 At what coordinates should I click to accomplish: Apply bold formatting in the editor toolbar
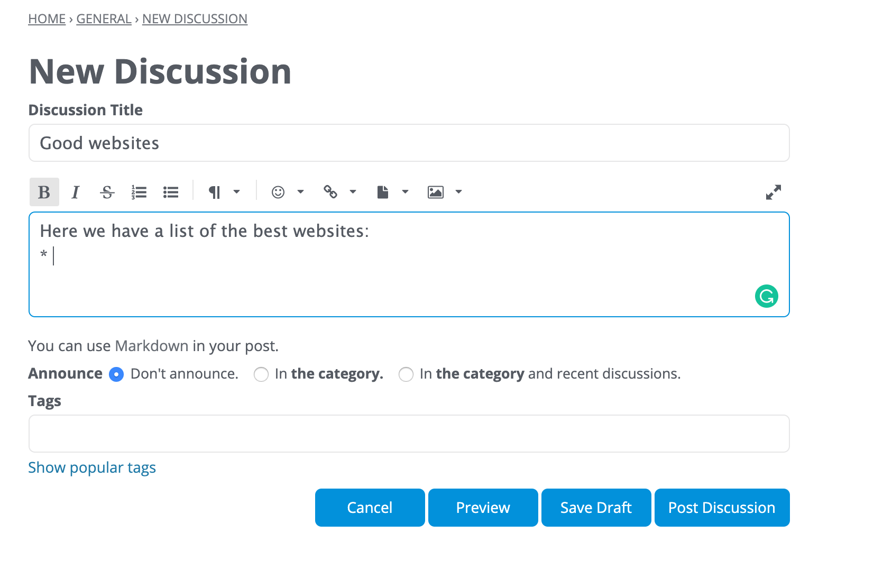(x=44, y=192)
